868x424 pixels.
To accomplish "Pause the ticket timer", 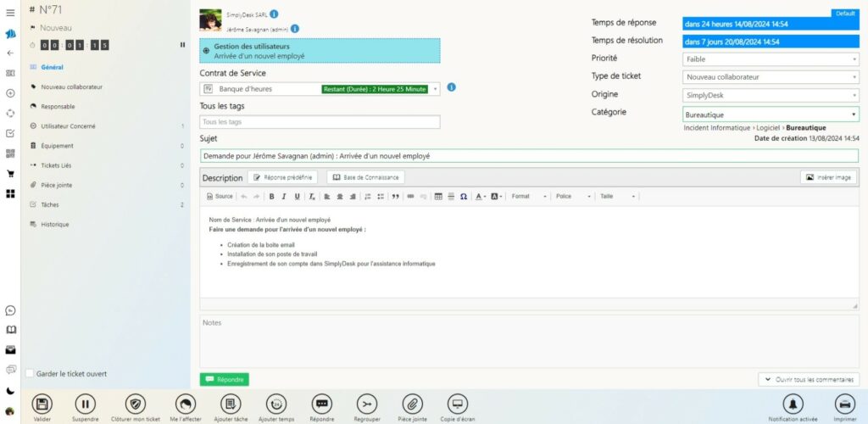I will (x=182, y=45).
